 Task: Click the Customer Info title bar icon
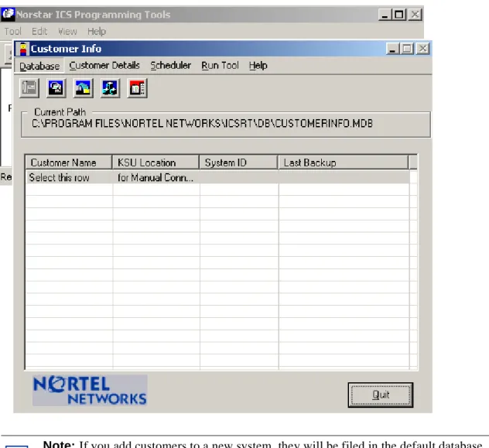(22, 49)
